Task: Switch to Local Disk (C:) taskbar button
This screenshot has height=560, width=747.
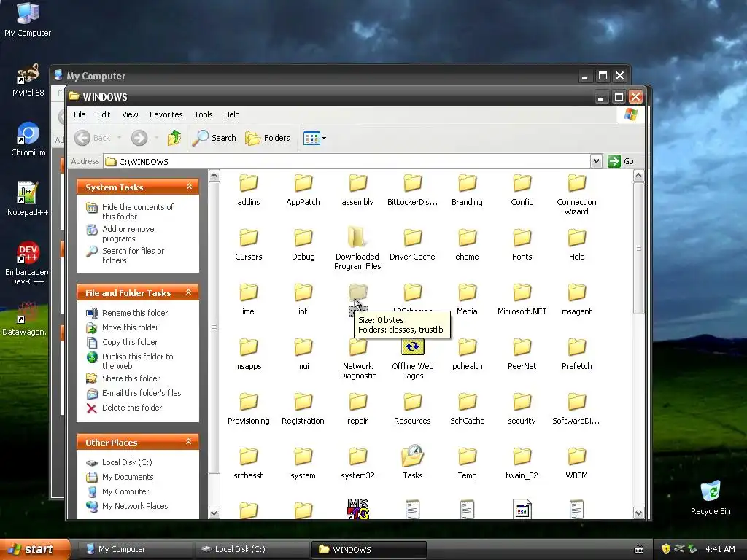Action: (x=252, y=549)
